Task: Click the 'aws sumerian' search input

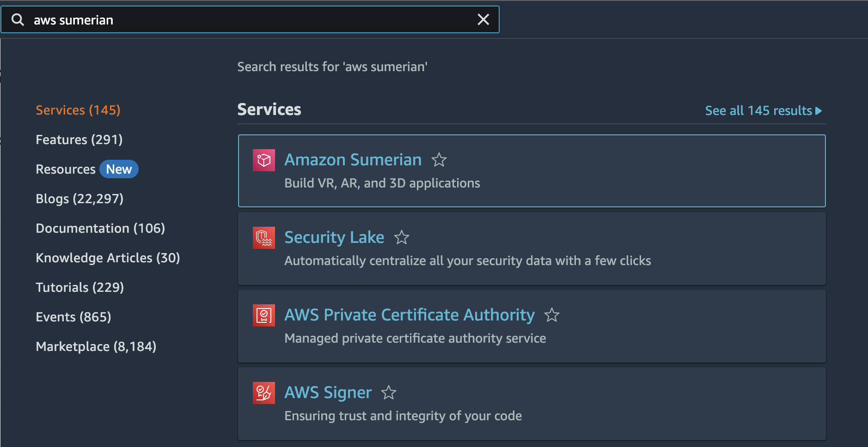Action: [250, 20]
